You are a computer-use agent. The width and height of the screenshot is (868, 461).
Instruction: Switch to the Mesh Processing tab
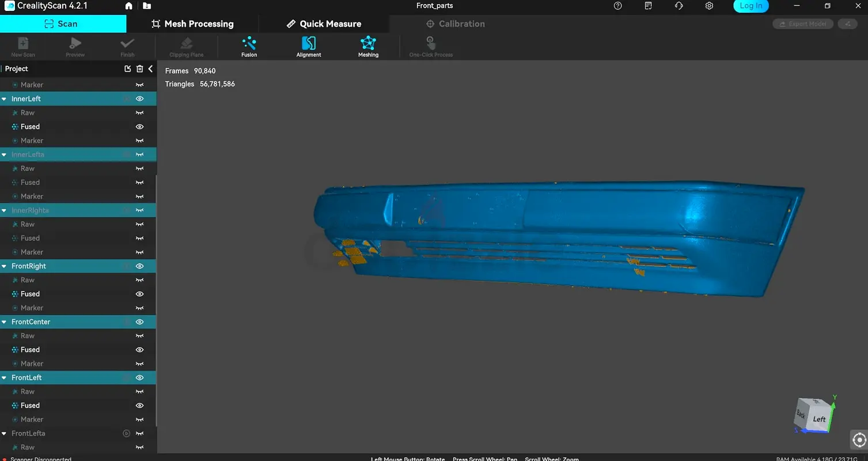point(192,24)
